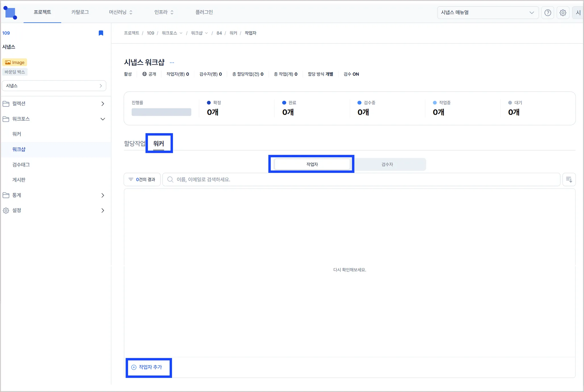Click the 109 breadcrumb link
Screen dimensions: 584x392
pos(150,33)
